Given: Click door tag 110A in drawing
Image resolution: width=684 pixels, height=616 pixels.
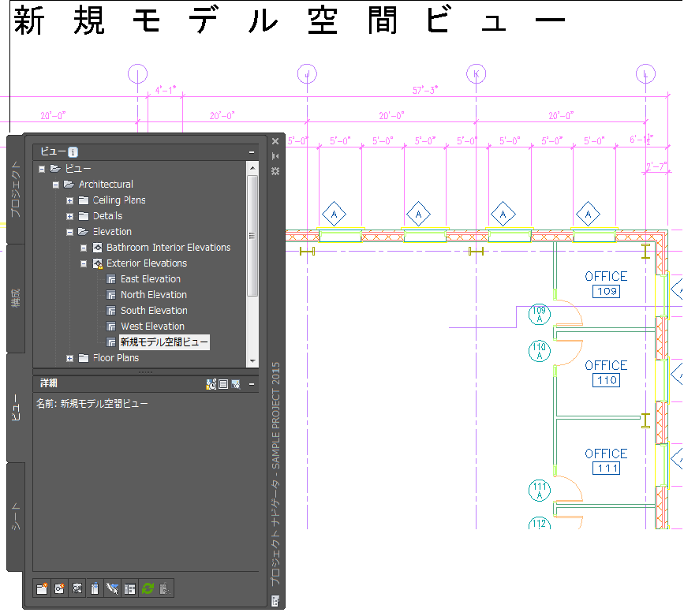Looking at the screenshot, I should click(539, 351).
